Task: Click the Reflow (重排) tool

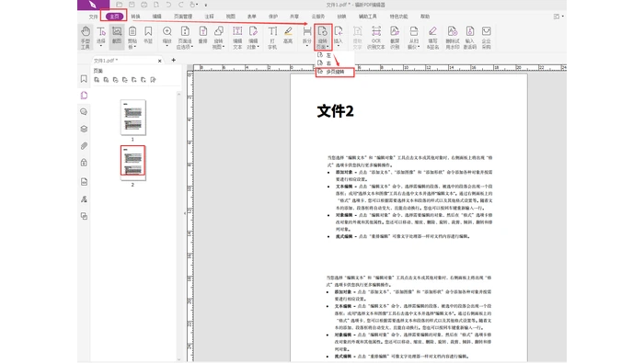Action: 203,36
